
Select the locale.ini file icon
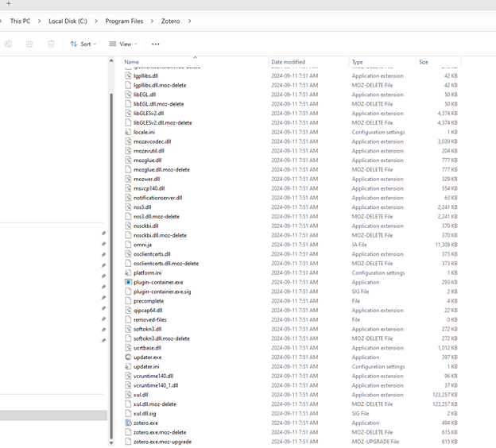pyautogui.click(x=128, y=132)
